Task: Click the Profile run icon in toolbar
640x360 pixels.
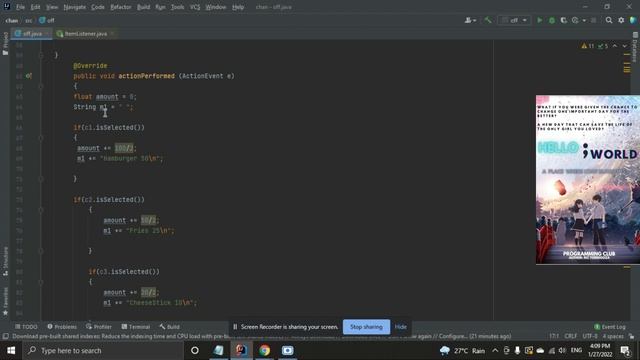Action: coord(575,20)
